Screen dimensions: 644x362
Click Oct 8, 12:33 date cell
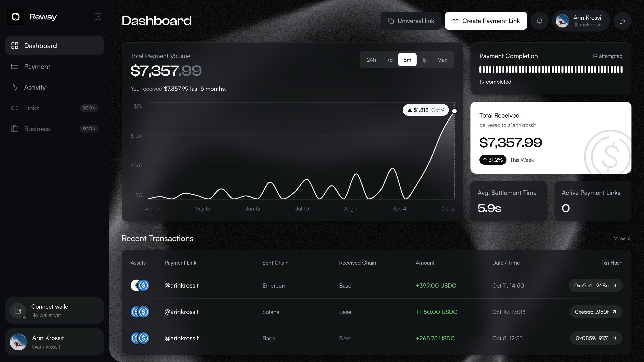[507, 338]
